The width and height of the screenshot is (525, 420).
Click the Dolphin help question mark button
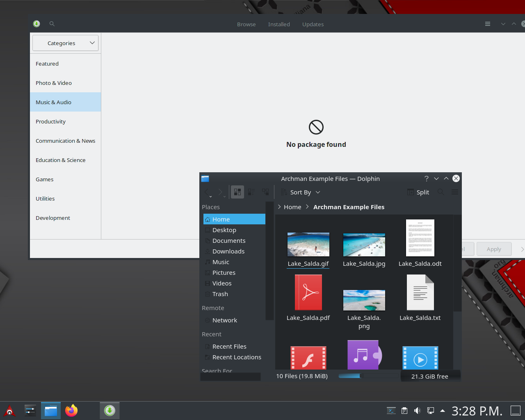click(427, 178)
